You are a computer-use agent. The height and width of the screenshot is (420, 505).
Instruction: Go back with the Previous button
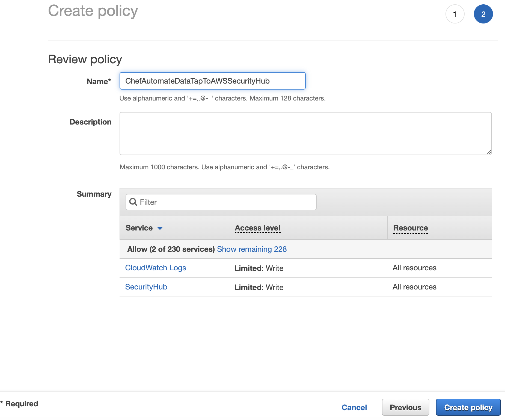405,407
